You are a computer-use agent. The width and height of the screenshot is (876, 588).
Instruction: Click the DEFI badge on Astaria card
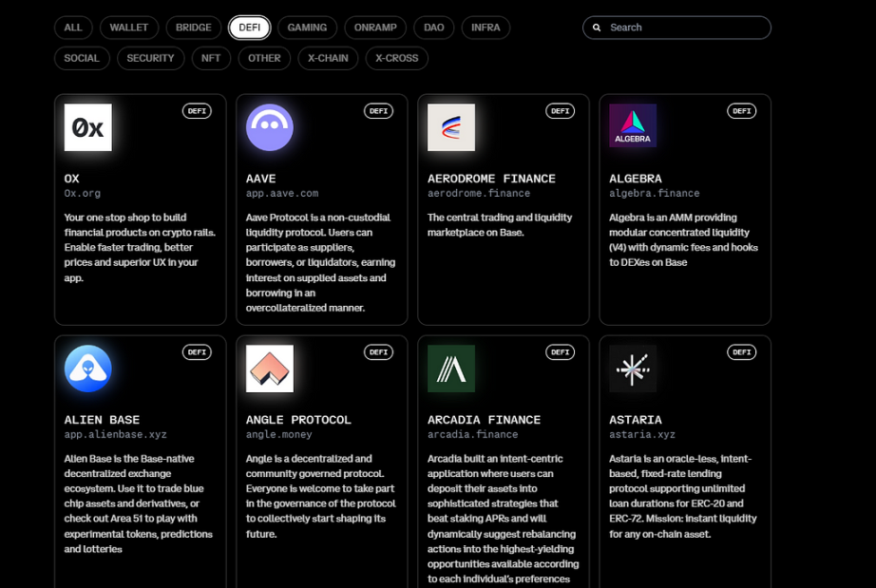[x=741, y=352]
